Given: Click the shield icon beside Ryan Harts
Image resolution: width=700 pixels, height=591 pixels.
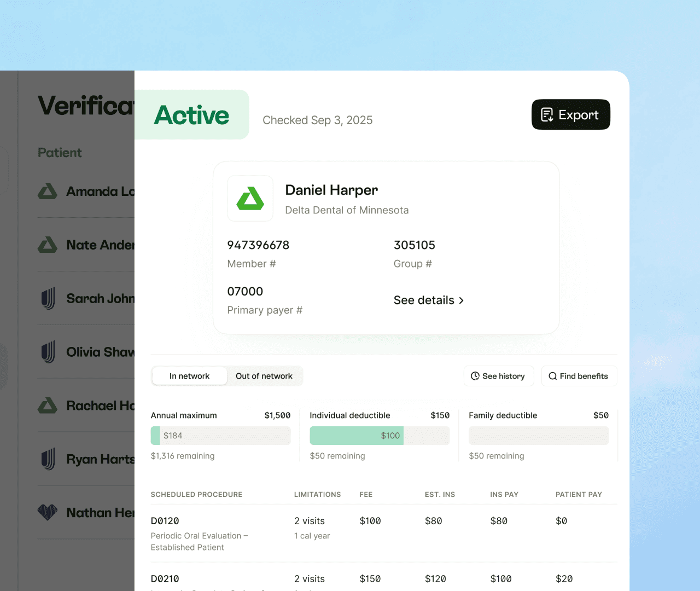Looking at the screenshot, I should [x=48, y=460].
